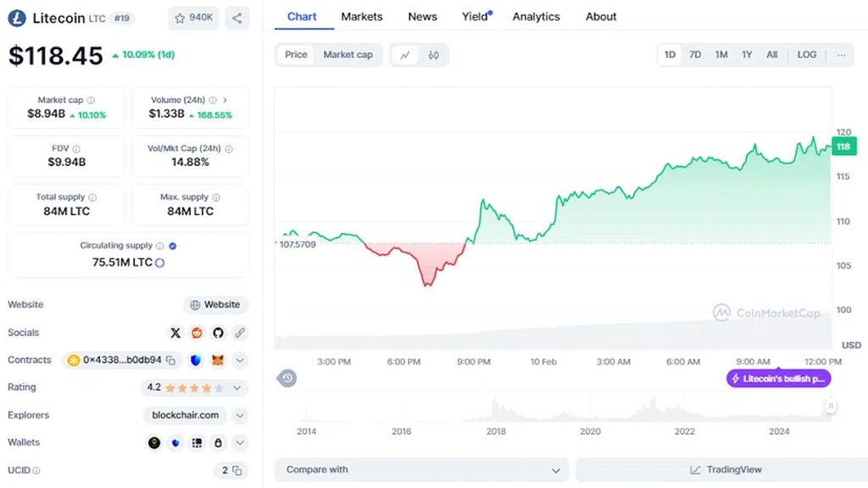Viewport: 868px width, 488px height.
Task: Show FDV info icon
Action: coord(76,149)
